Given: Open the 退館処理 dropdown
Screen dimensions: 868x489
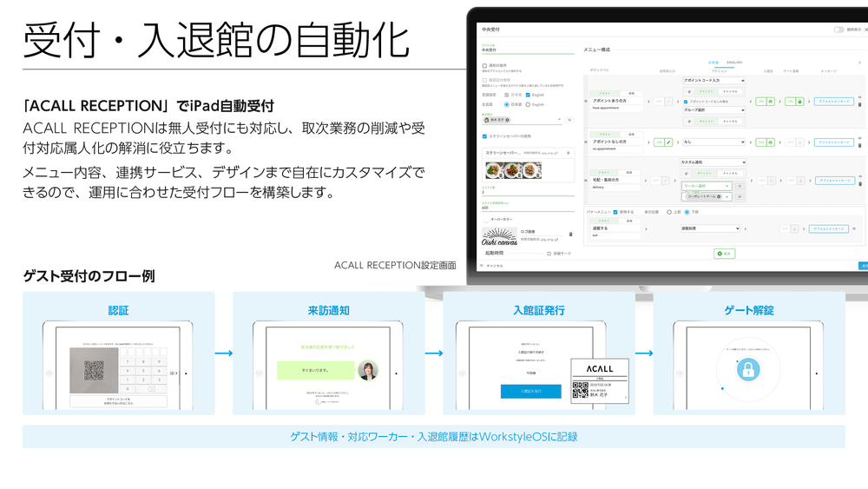Looking at the screenshot, I should point(710,228).
